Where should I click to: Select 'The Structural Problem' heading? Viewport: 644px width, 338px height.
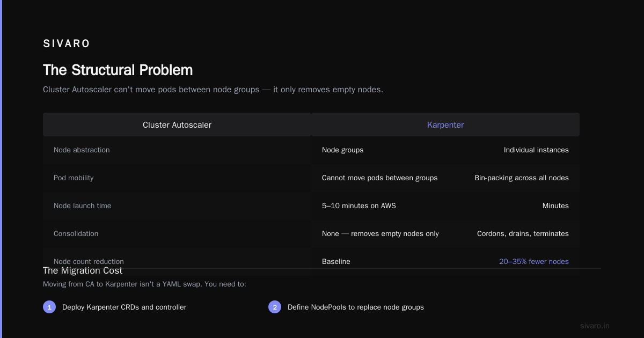pos(118,70)
